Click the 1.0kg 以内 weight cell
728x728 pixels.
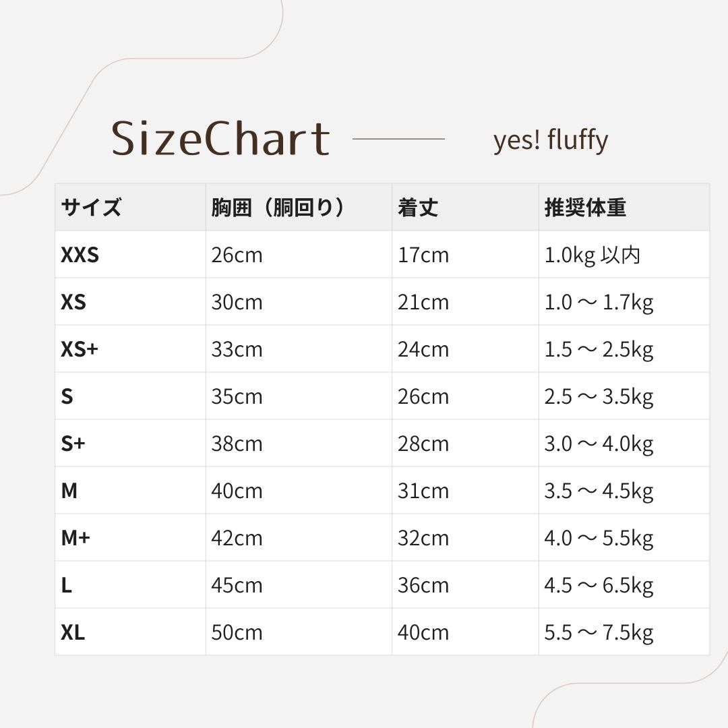tap(592, 255)
